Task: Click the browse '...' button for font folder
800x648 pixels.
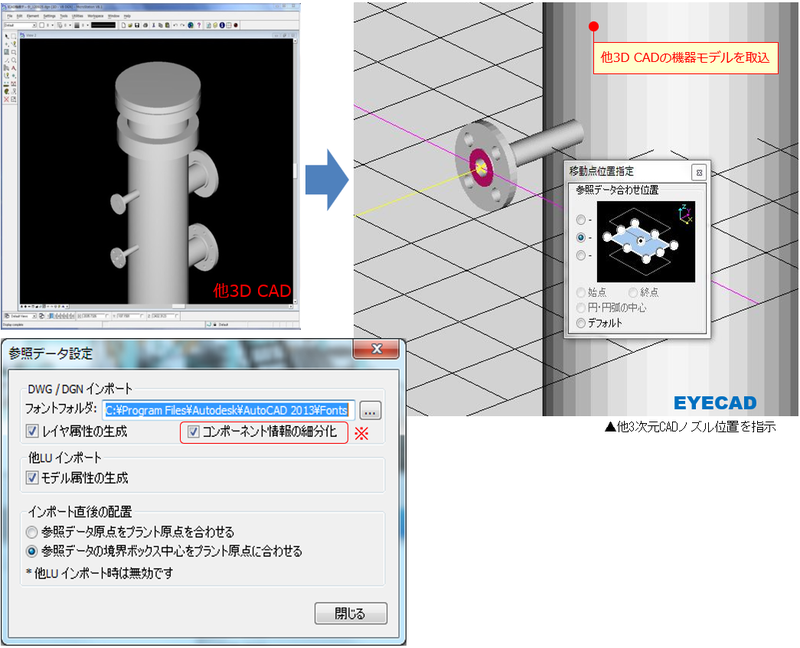Action: pyautogui.click(x=371, y=408)
